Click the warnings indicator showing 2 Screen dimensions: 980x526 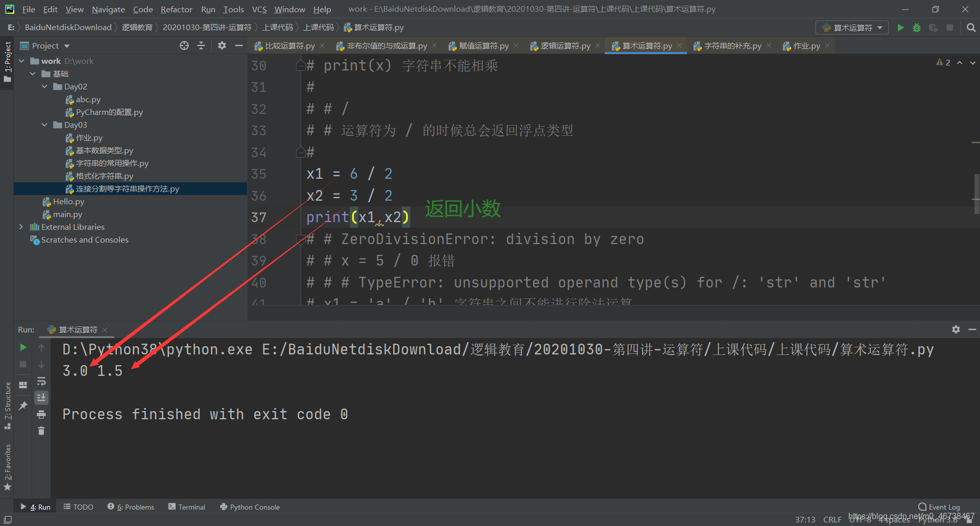(943, 62)
